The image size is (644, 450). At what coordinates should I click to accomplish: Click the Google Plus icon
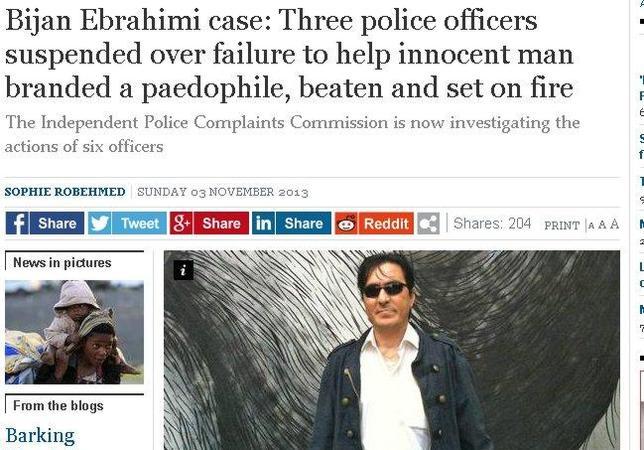[x=182, y=223]
